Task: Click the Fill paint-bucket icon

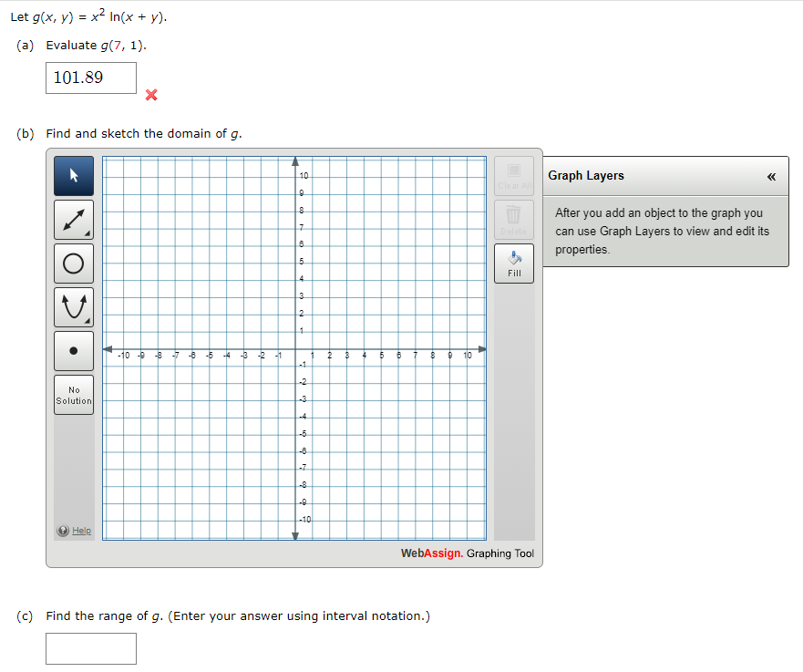Action: pyautogui.click(x=513, y=257)
